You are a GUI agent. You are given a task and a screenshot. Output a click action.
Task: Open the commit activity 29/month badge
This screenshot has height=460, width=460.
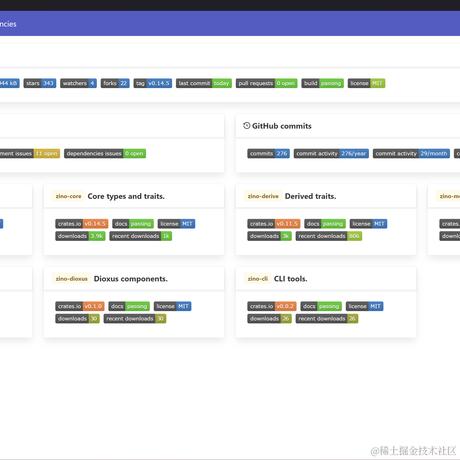(x=411, y=154)
